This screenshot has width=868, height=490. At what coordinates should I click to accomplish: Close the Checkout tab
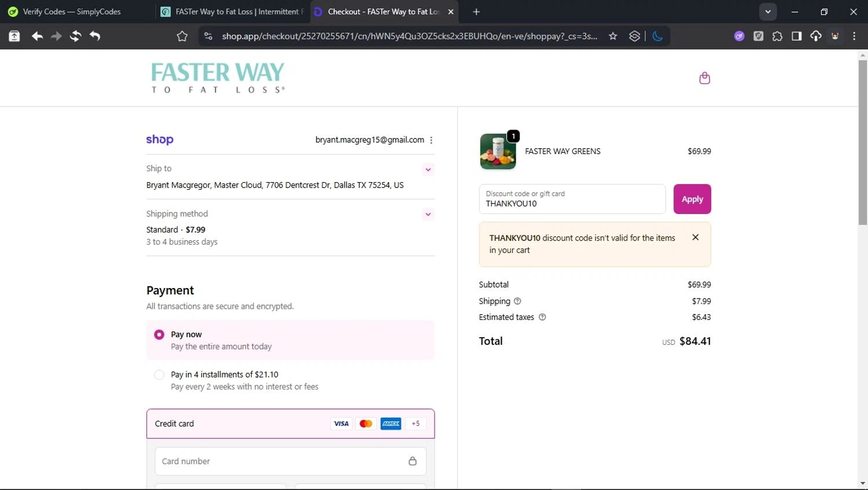[451, 12]
